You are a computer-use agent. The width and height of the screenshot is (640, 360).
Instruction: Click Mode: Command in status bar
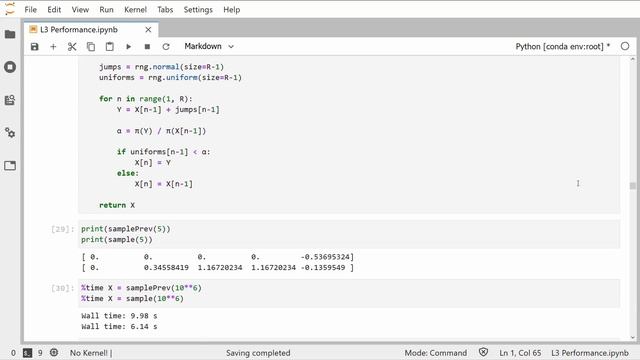[x=436, y=353]
